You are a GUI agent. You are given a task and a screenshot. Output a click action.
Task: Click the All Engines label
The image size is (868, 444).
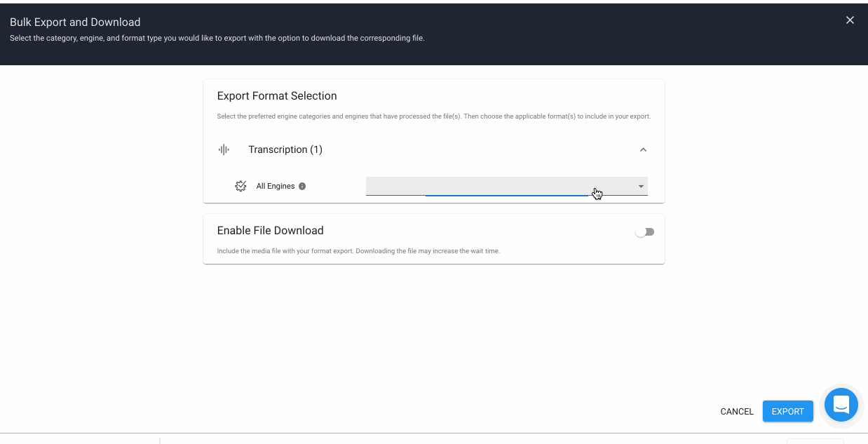click(275, 187)
